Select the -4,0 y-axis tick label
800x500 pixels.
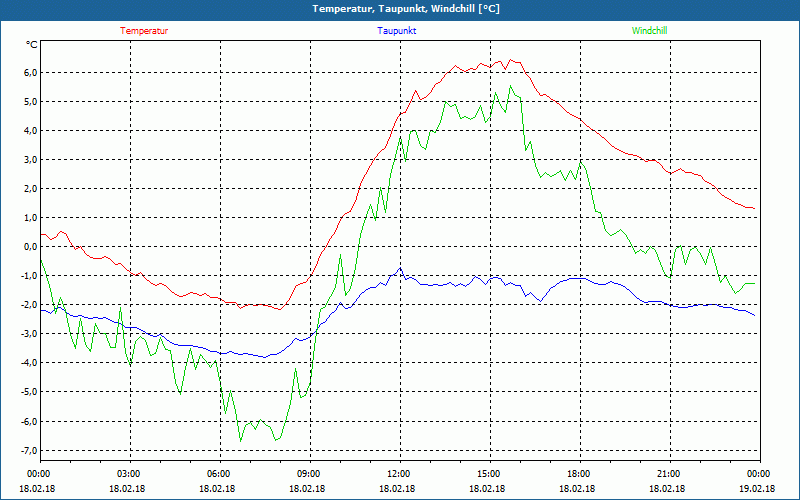[x=27, y=363]
